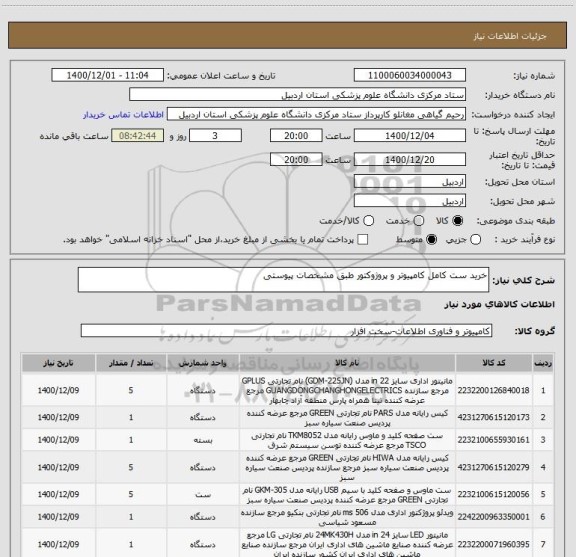Click the شماره نیاز field 1100060034000043
The width and height of the screenshot is (576, 557).
(410, 75)
